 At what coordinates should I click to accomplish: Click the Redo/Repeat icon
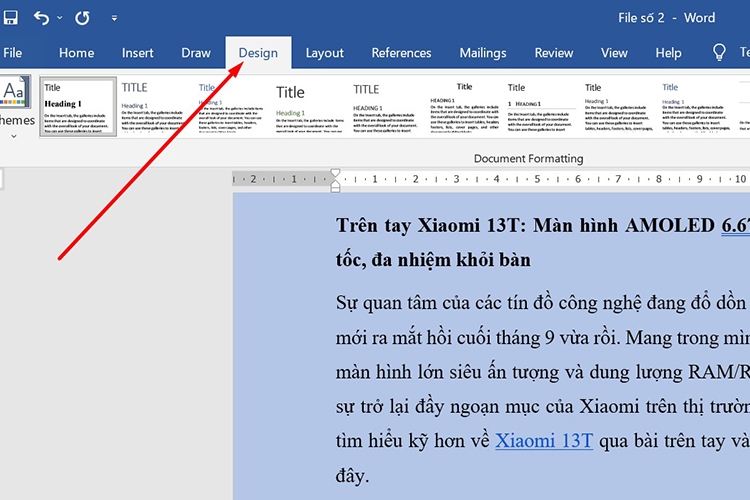coord(82,18)
